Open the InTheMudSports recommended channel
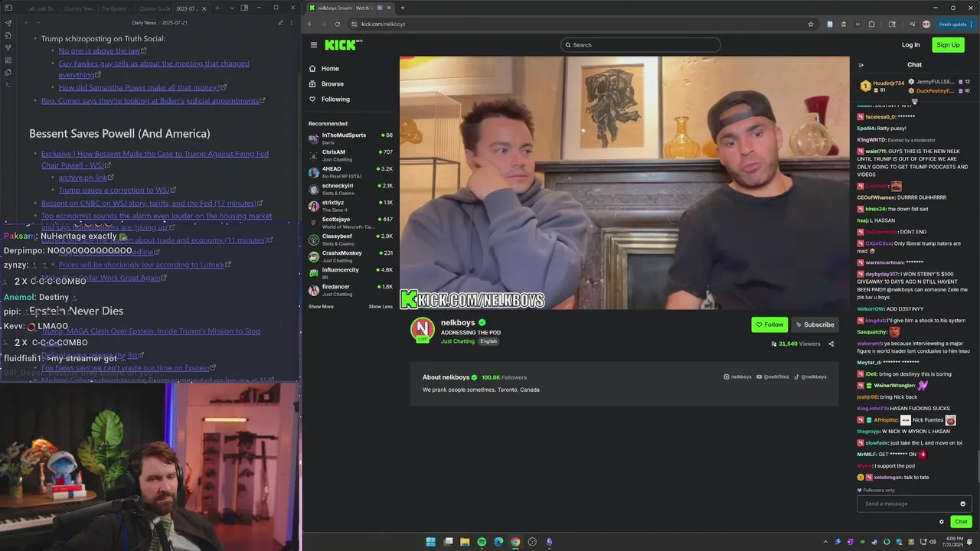The image size is (980, 551). (x=351, y=139)
